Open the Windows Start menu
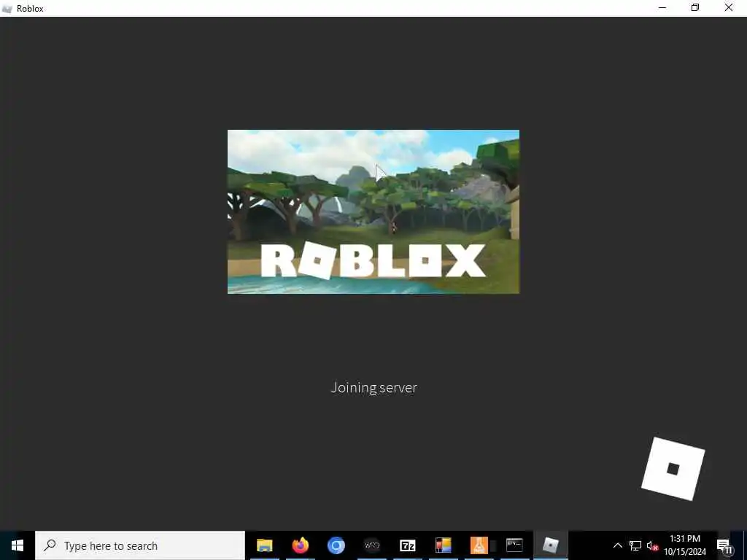Screen dimensions: 747x560 click(x=18, y=545)
